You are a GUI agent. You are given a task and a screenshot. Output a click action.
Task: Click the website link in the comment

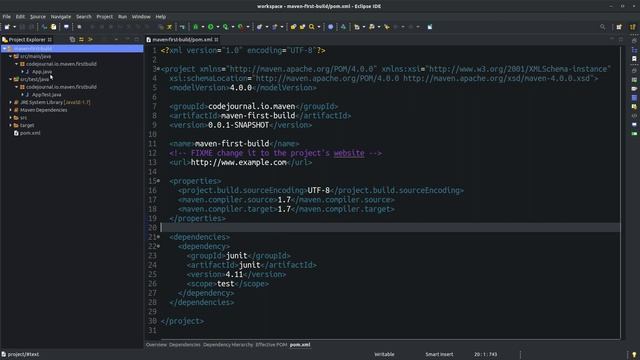pos(349,153)
